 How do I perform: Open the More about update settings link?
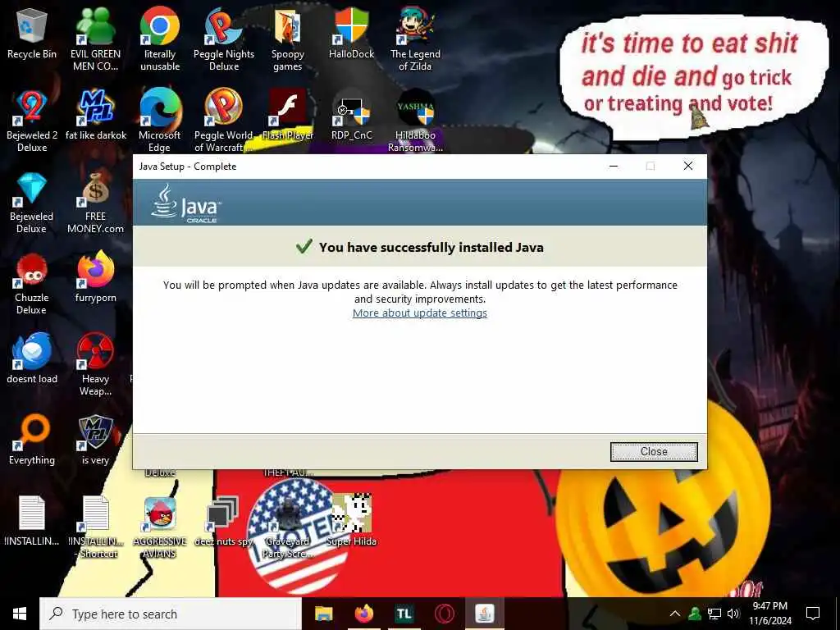click(x=419, y=313)
